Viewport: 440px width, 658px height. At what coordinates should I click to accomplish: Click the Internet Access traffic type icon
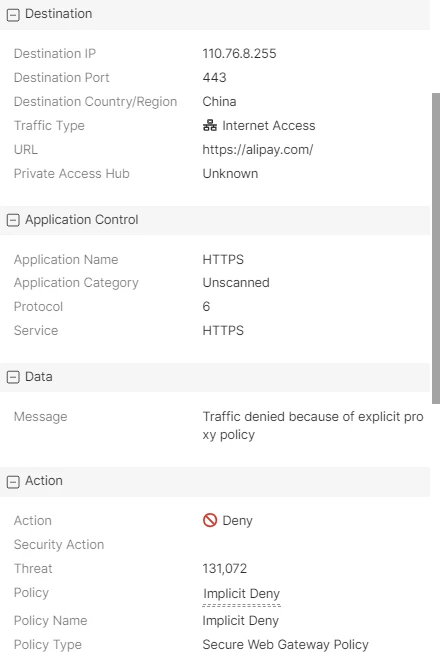tap(210, 125)
